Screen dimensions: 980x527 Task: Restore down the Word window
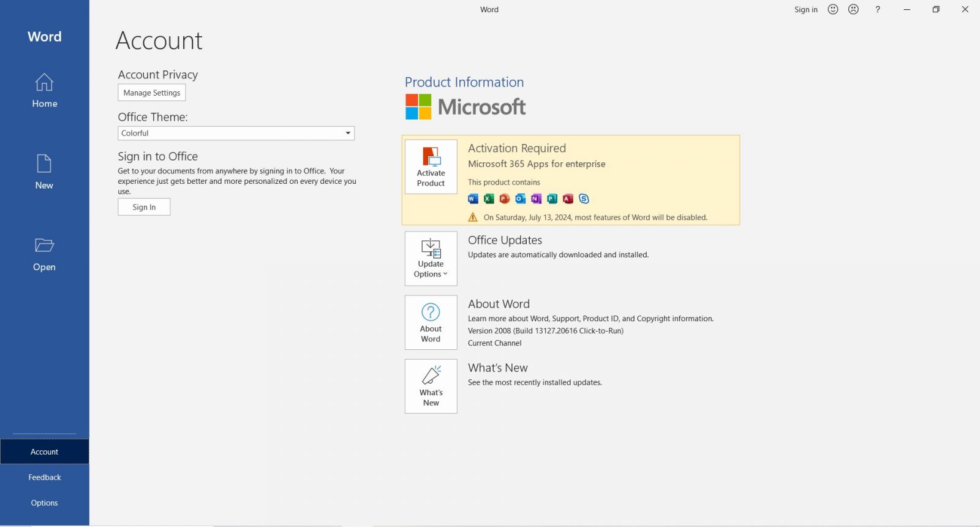936,9
